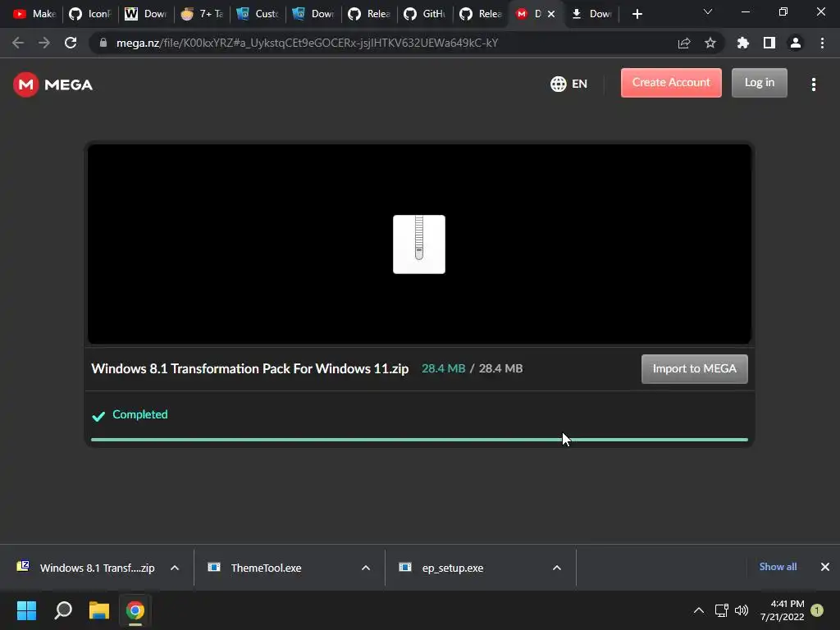This screenshot has height=630, width=840.
Task: Bookmark this page with star icon
Action: [710, 43]
